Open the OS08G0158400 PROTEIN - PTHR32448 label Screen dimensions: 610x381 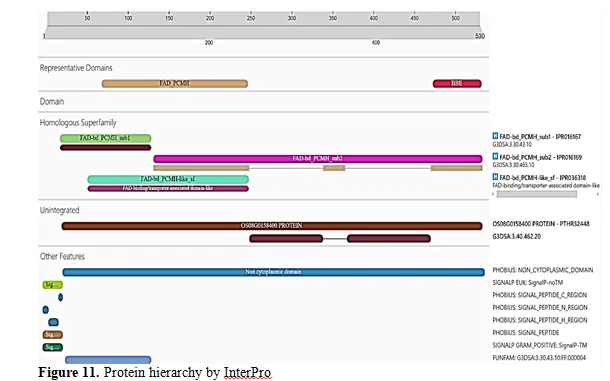coord(541,224)
